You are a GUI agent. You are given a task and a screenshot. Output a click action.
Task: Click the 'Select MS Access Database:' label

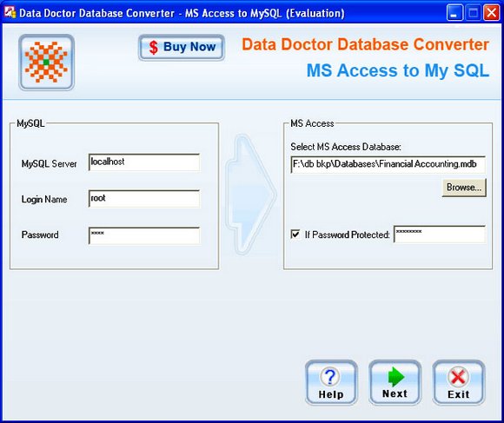click(x=346, y=147)
